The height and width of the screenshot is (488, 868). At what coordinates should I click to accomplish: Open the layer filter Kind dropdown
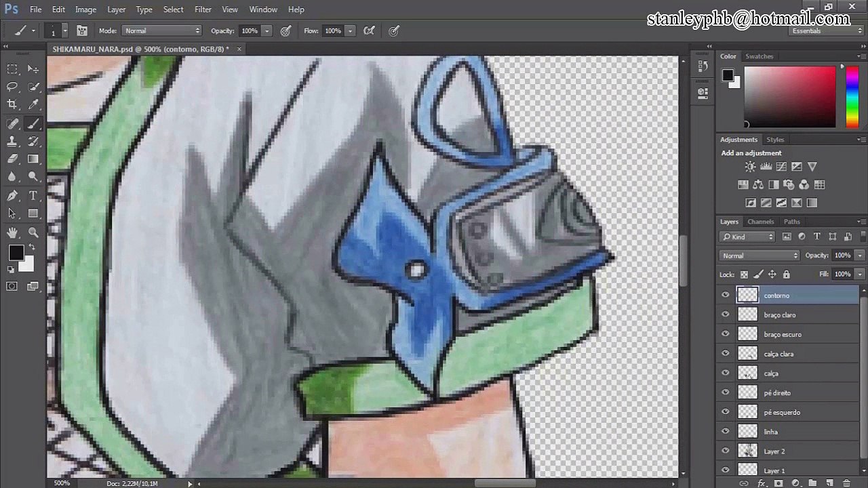point(748,237)
